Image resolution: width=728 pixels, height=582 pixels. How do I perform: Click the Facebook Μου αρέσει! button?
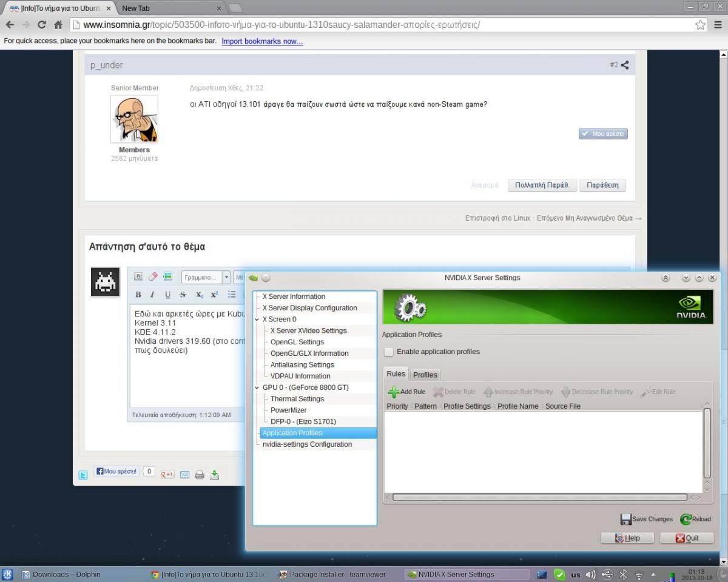click(x=116, y=471)
